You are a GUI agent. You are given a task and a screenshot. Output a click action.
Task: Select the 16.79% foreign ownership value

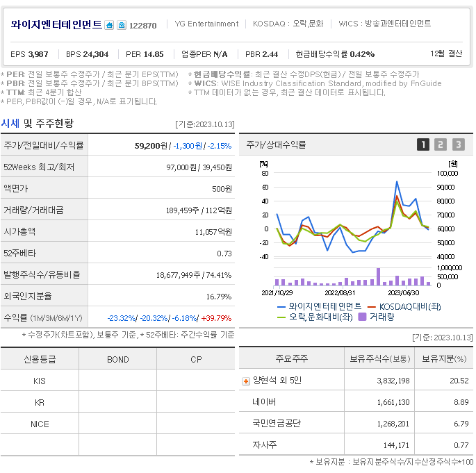click(x=219, y=297)
